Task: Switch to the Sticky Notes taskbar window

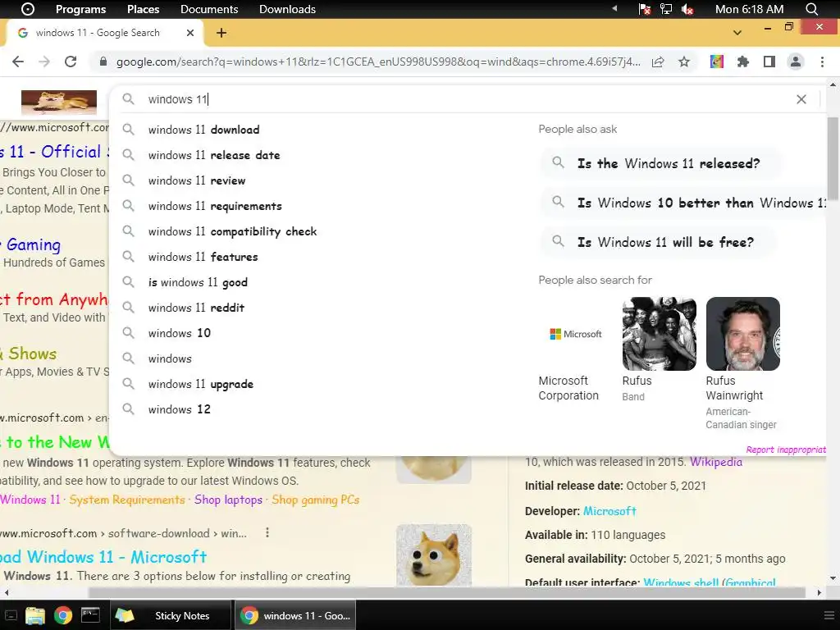Action: (171, 615)
